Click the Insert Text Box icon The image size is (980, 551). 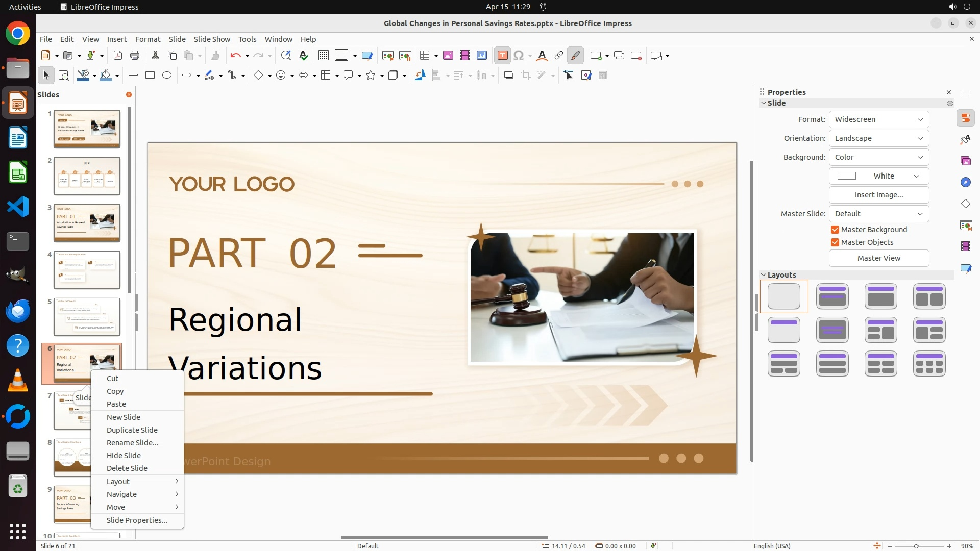[x=502, y=56]
